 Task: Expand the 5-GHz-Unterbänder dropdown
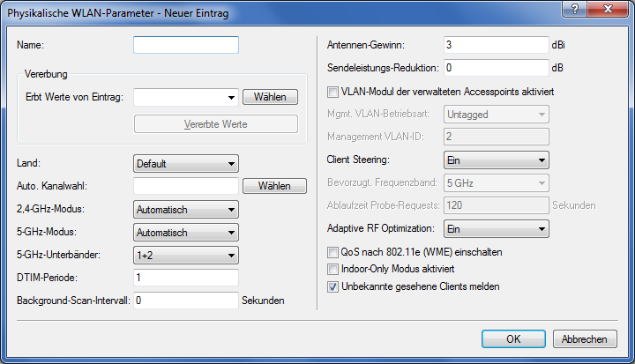186,255
